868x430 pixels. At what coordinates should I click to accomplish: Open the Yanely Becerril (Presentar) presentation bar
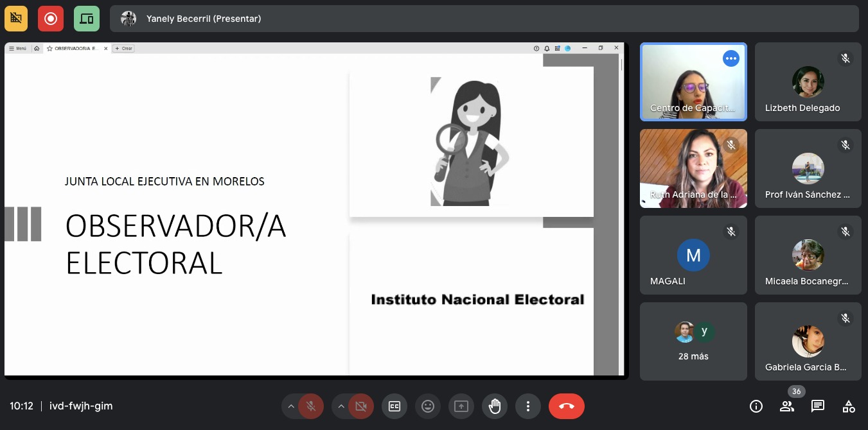click(x=484, y=19)
